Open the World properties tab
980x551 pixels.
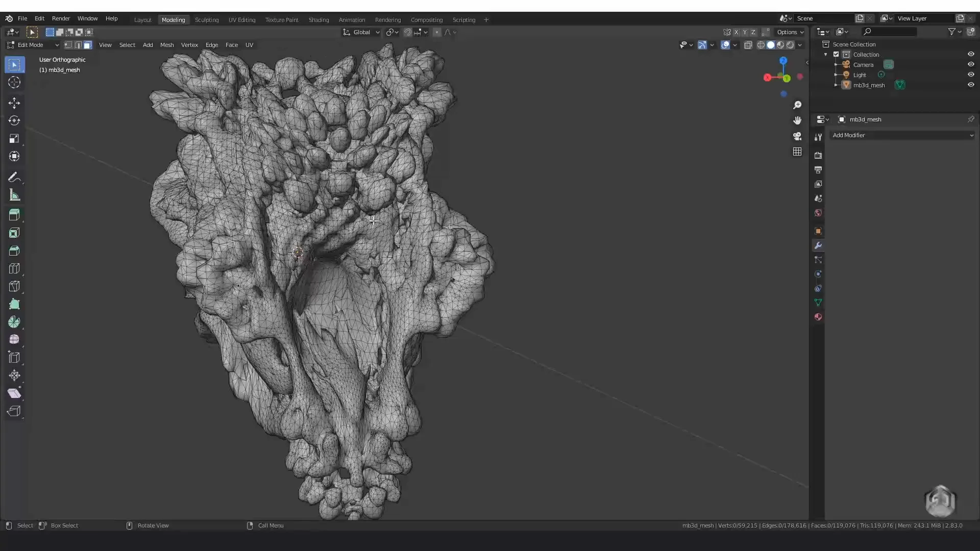pos(818,213)
